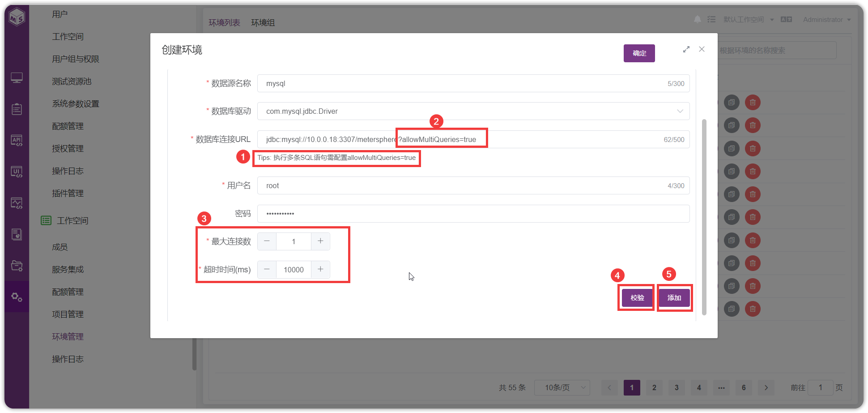Open the API test sidebar icon

tap(17, 141)
